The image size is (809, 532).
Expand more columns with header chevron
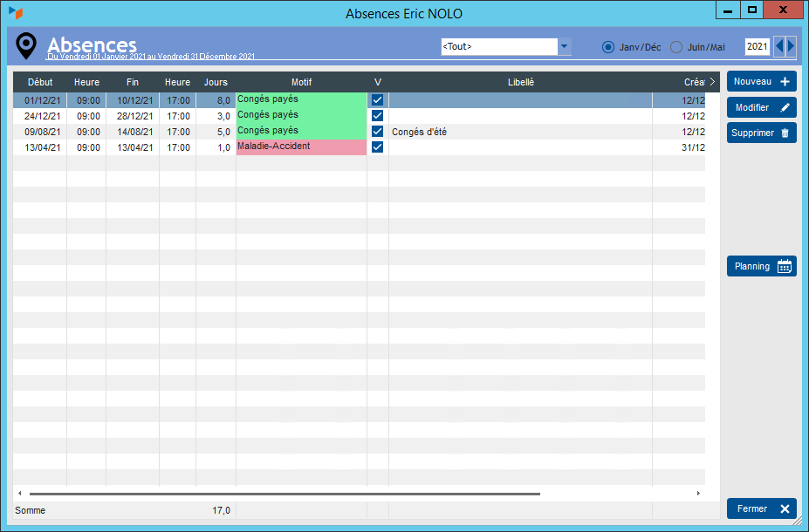712,82
